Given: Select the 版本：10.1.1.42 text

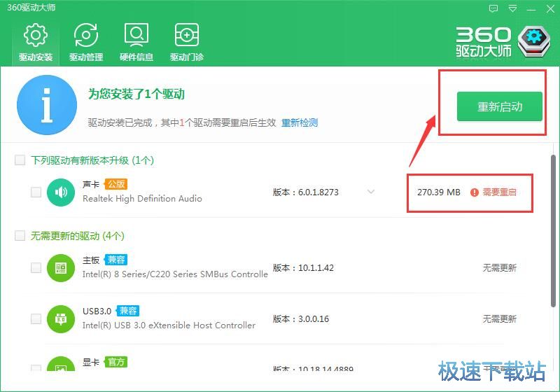Looking at the screenshot, I should pos(303,268).
